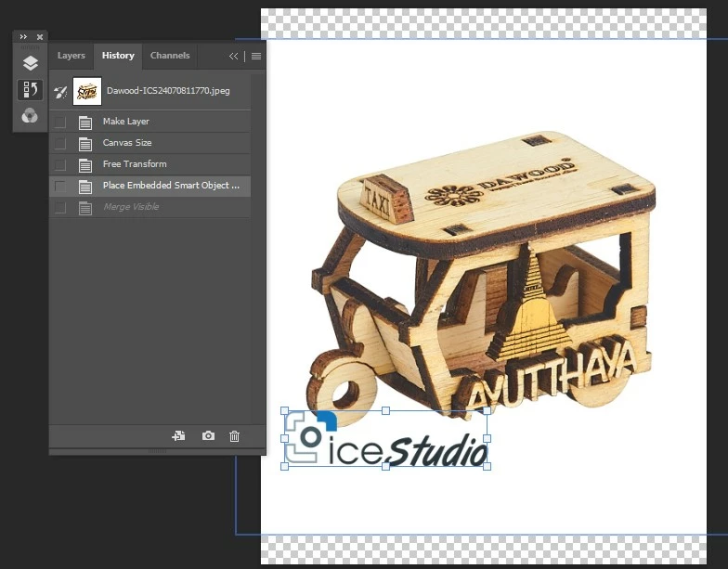Expand the collapsed dock with double arrows
728x569 pixels.
click(22, 37)
